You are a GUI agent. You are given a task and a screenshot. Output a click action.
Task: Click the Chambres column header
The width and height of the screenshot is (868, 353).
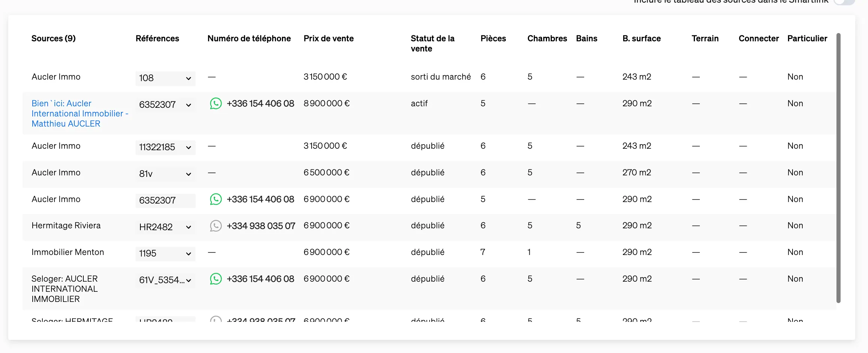pos(547,38)
